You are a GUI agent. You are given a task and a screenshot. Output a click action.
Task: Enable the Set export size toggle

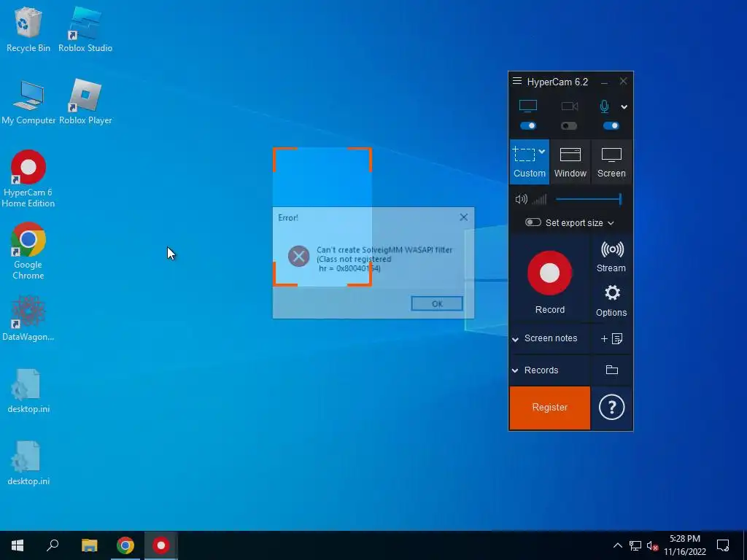click(x=533, y=222)
